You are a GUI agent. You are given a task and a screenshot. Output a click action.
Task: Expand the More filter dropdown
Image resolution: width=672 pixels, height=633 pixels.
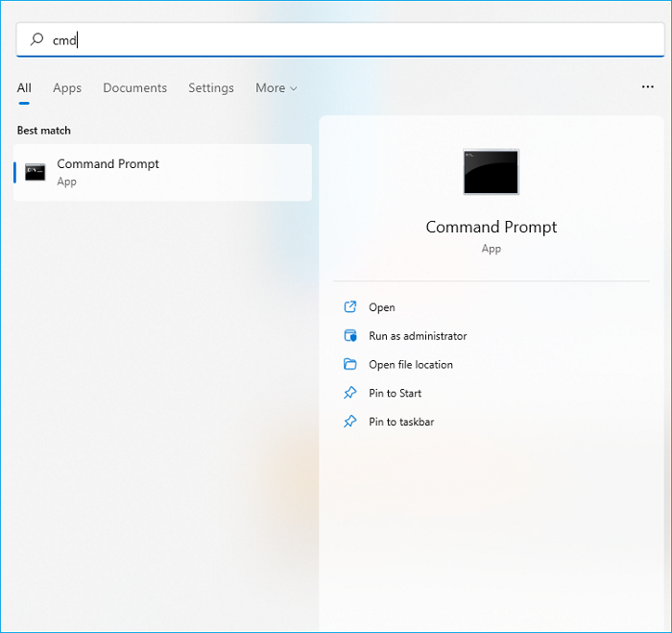pos(275,88)
